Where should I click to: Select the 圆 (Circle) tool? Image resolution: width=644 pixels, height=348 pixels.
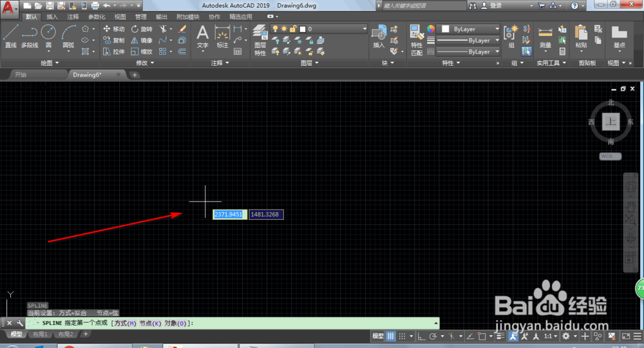tap(48, 36)
